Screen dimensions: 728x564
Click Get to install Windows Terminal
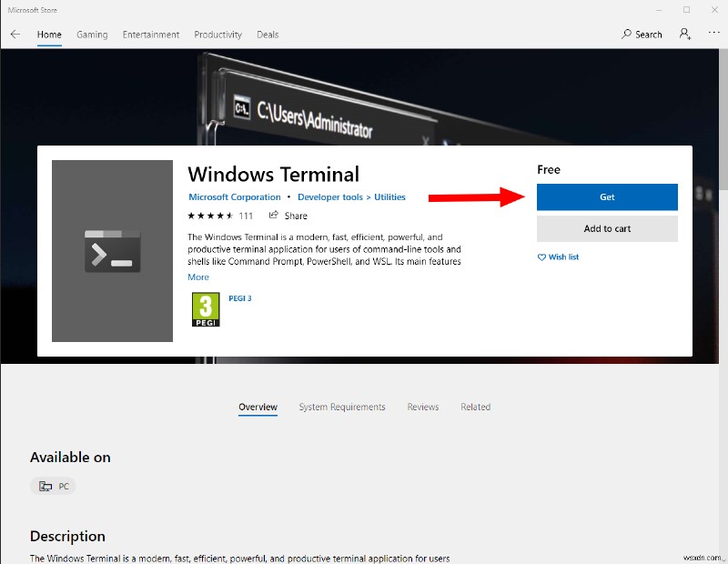point(606,196)
